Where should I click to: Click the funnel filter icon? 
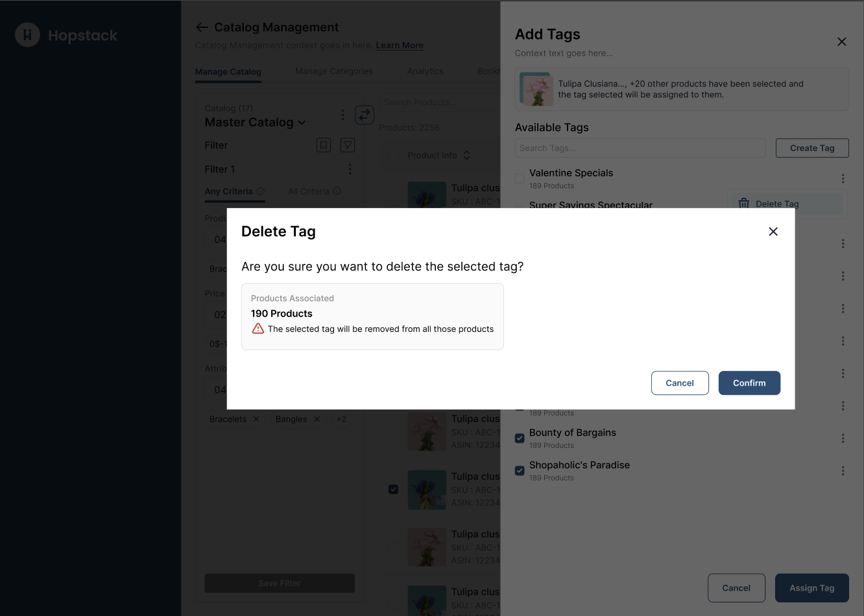348,145
